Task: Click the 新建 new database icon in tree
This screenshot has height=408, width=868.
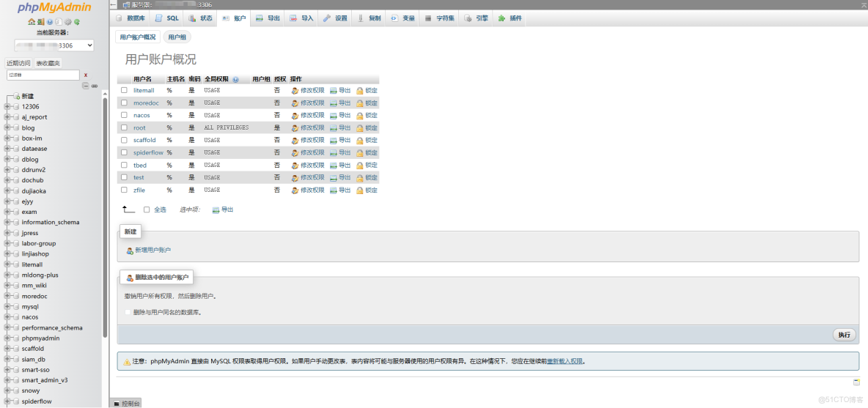Action: click(17, 96)
